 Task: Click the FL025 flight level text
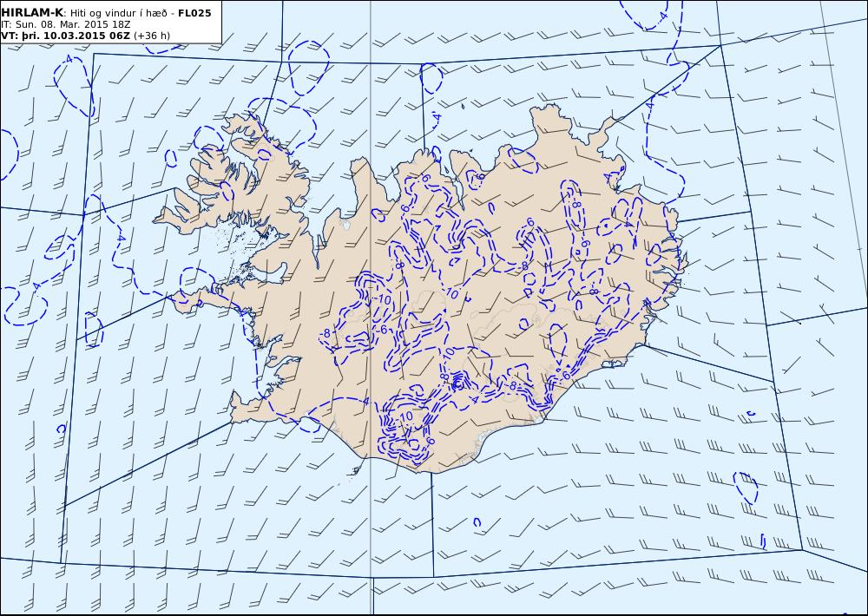click(194, 13)
